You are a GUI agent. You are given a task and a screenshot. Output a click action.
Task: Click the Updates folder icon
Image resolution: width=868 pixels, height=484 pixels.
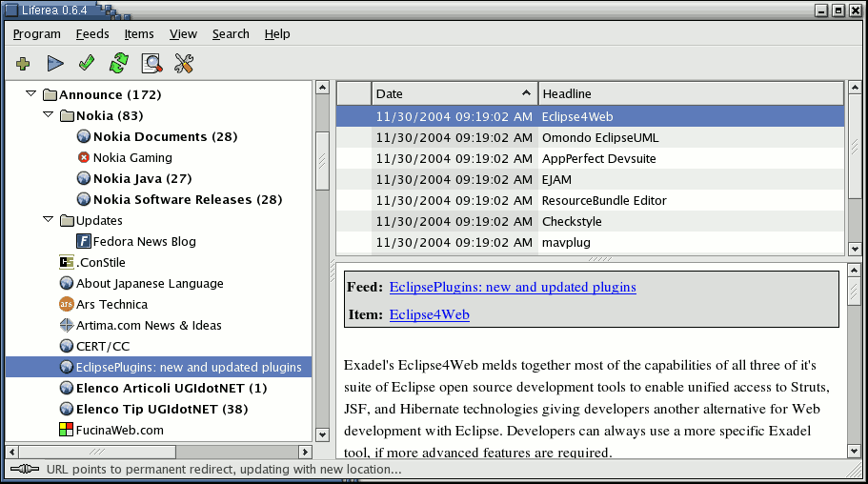click(67, 220)
